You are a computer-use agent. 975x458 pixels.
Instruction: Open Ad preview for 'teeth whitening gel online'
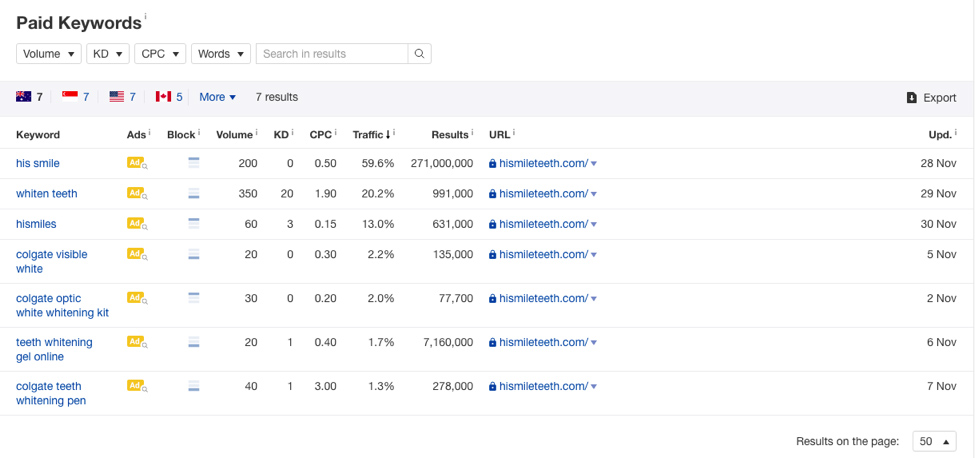137,342
